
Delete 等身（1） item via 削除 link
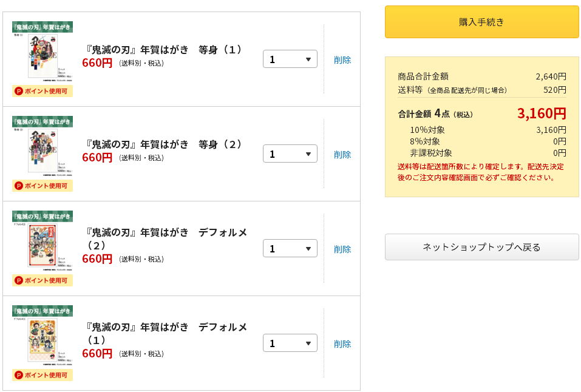coord(342,59)
